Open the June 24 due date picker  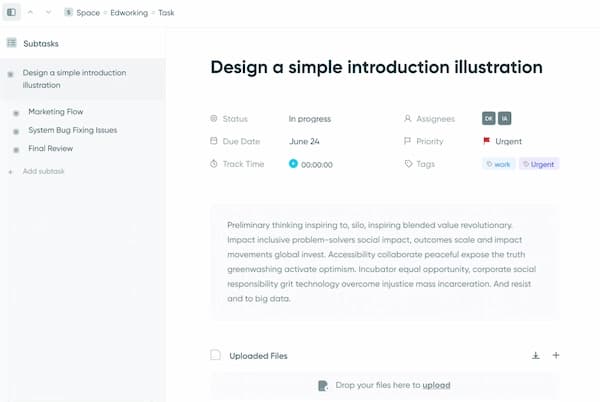tap(304, 142)
